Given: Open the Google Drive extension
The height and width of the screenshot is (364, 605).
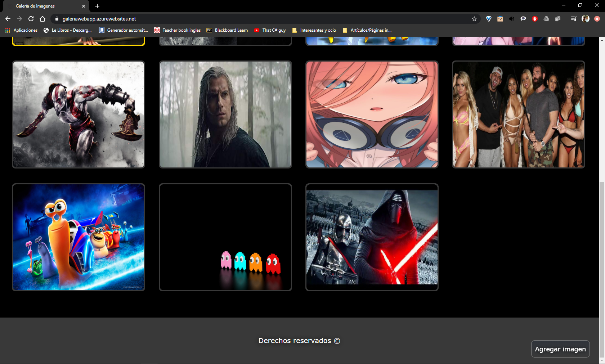Looking at the screenshot, I should pyautogui.click(x=546, y=19).
